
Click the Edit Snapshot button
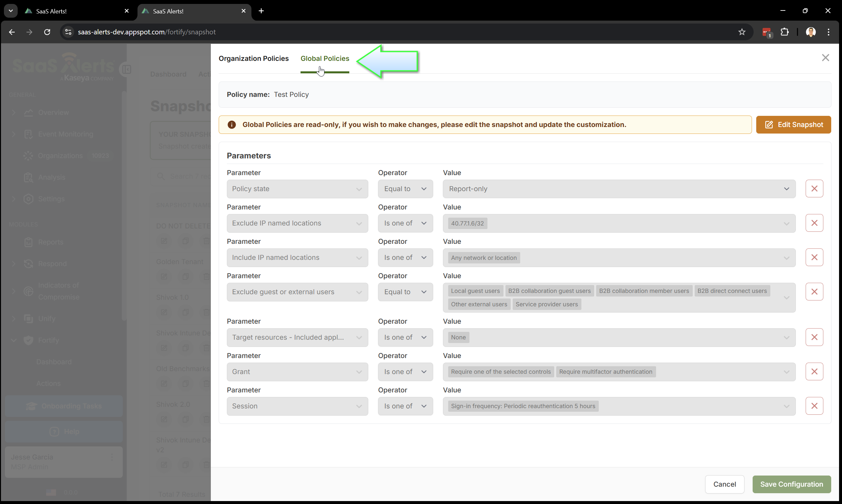pyautogui.click(x=794, y=125)
